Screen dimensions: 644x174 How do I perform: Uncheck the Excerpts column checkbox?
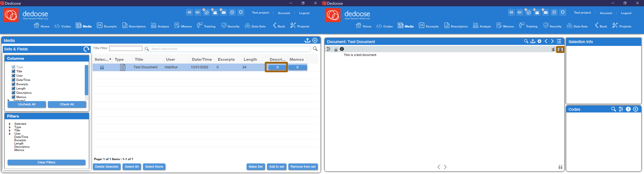pyautogui.click(x=13, y=84)
